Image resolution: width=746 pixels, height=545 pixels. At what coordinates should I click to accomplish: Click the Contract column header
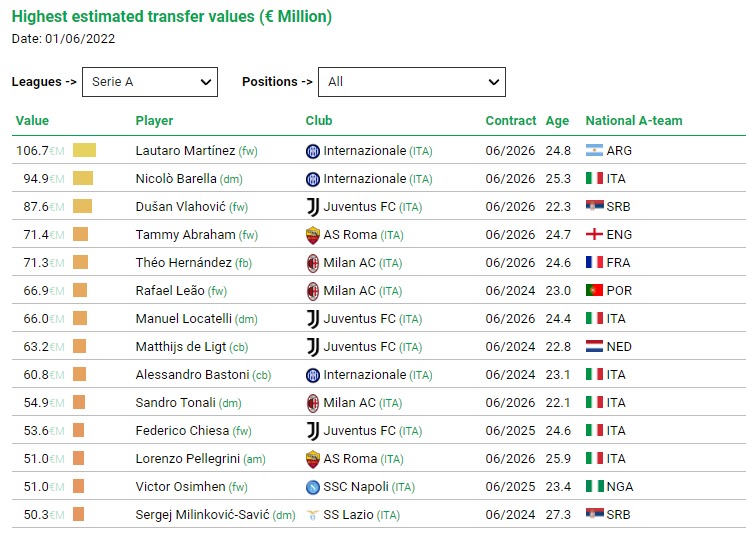tap(510, 121)
